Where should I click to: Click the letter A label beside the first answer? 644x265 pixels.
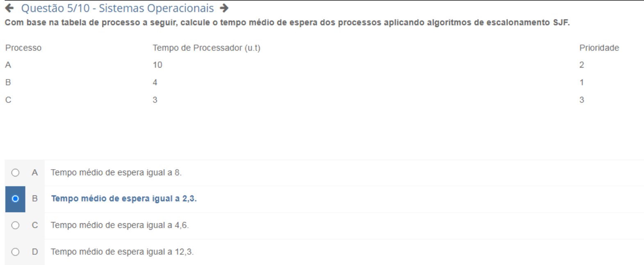pos(35,172)
